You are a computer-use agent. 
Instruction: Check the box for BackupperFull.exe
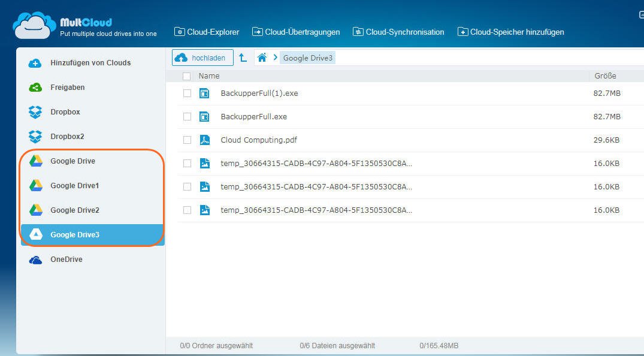coord(187,116)
